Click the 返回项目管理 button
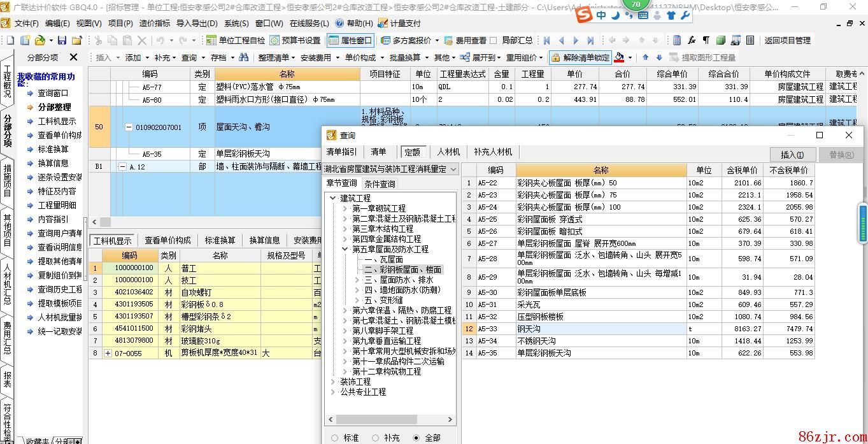 coord(787,40)
